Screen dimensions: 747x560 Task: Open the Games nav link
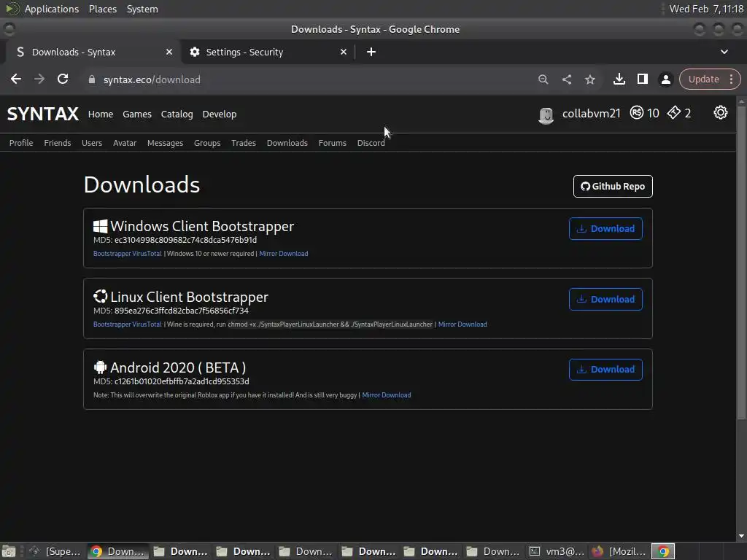(136, 114)
